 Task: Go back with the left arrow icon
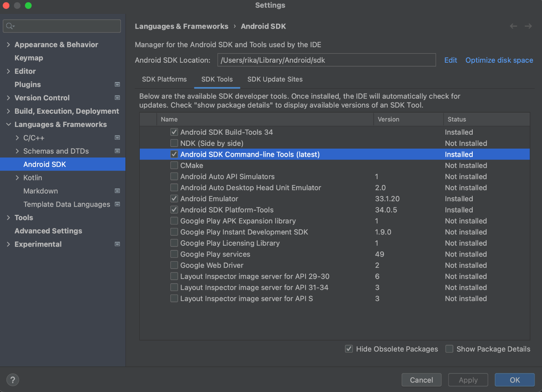point(513,26)
